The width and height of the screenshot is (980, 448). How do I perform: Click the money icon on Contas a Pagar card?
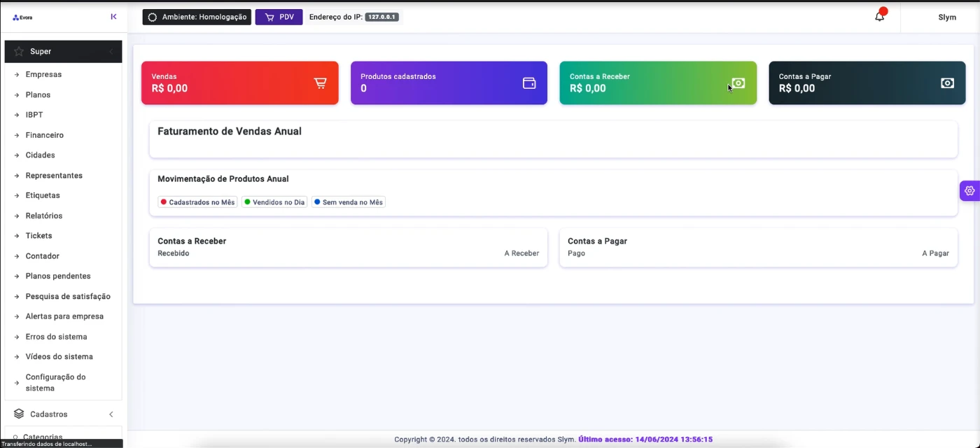[947, 83]
